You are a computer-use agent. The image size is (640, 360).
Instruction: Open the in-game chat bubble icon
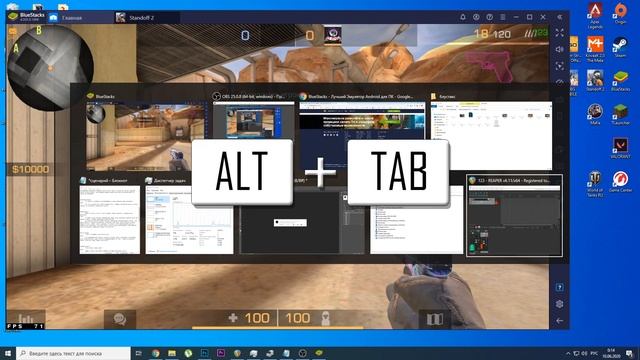pyautogui.click(x=119, y=319)
